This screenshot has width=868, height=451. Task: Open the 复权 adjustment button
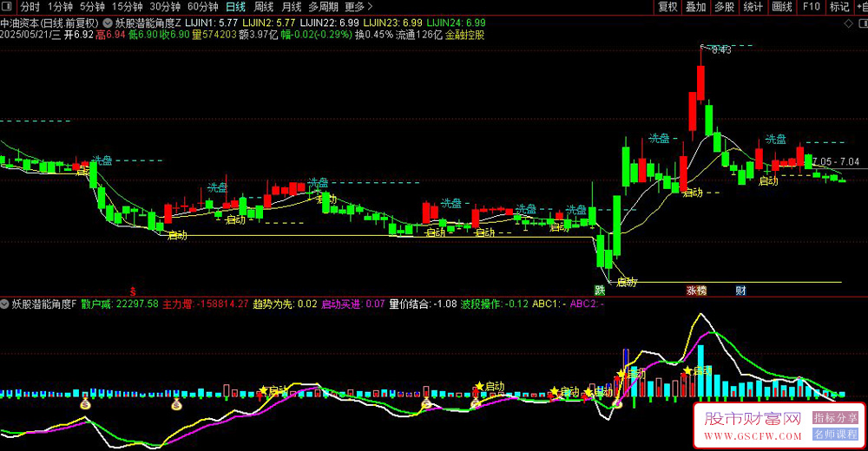coord(667,7)
